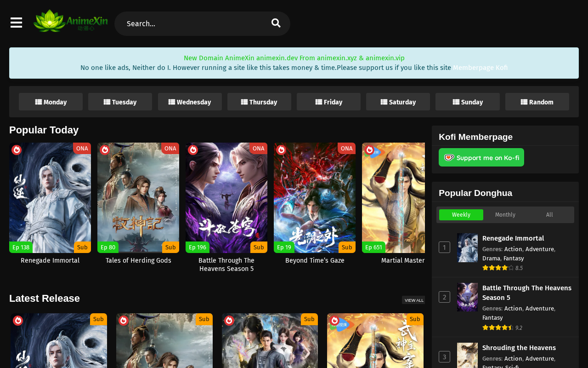The image size is (588, 368).
Task: Open a Random donghua
Action: 537,102
